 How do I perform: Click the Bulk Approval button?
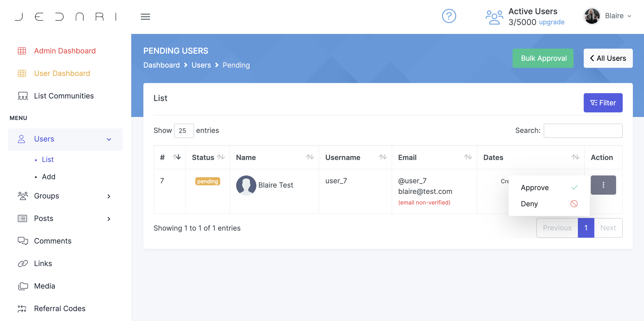tap(543, 58)
